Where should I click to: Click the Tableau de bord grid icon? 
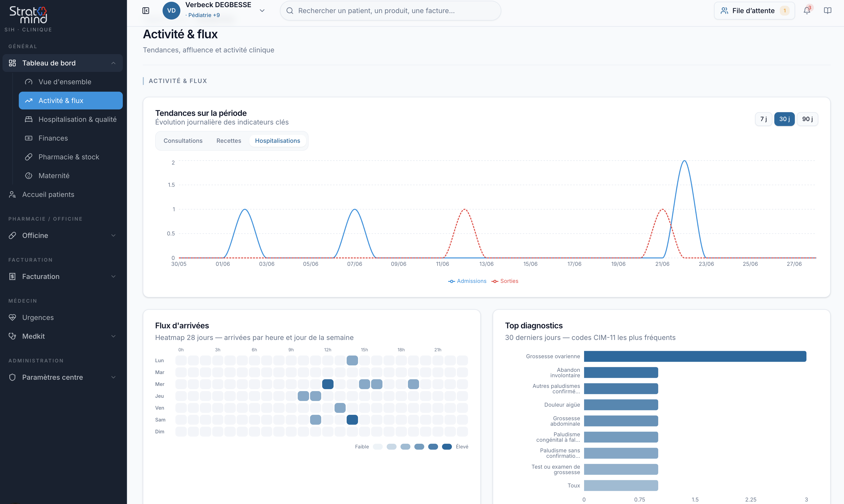pos(13,63)
